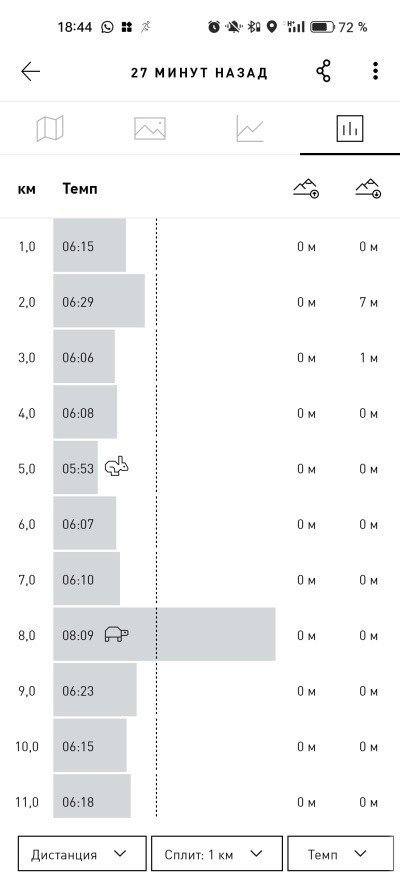Tap the elevation gain mountain icon
The width and height of the screenshot is (400, 889).
coord(306,188)
